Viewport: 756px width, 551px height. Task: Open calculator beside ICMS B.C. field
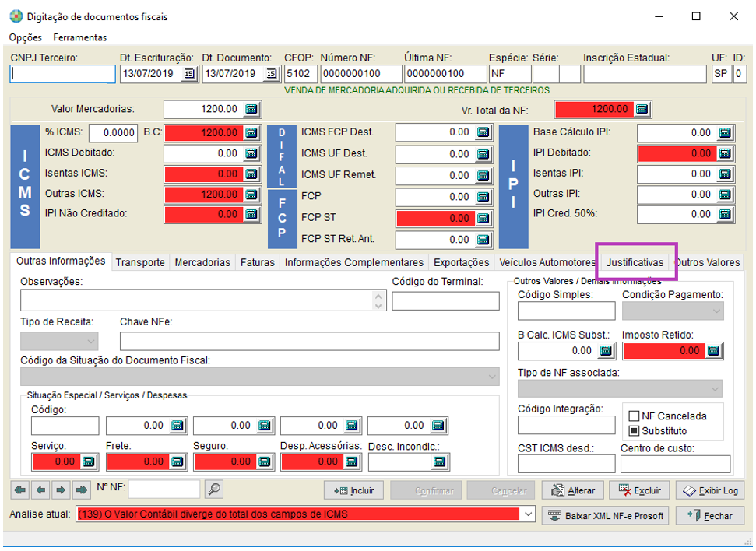pyautogui.click(x=251, y=132)
